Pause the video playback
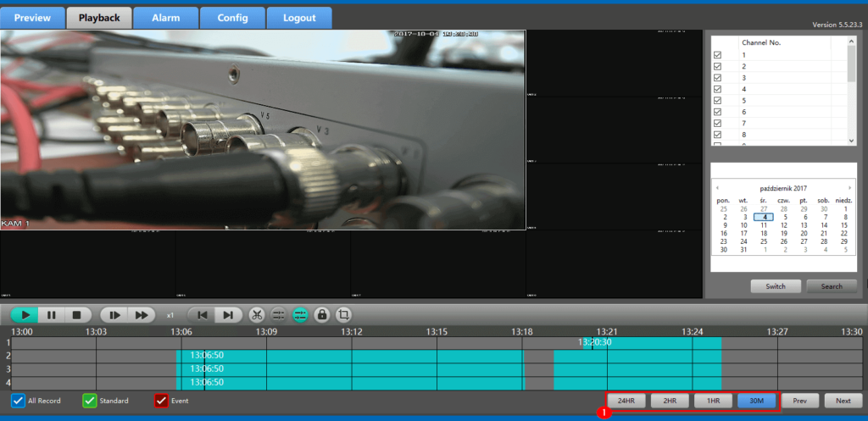 point(51,314)
